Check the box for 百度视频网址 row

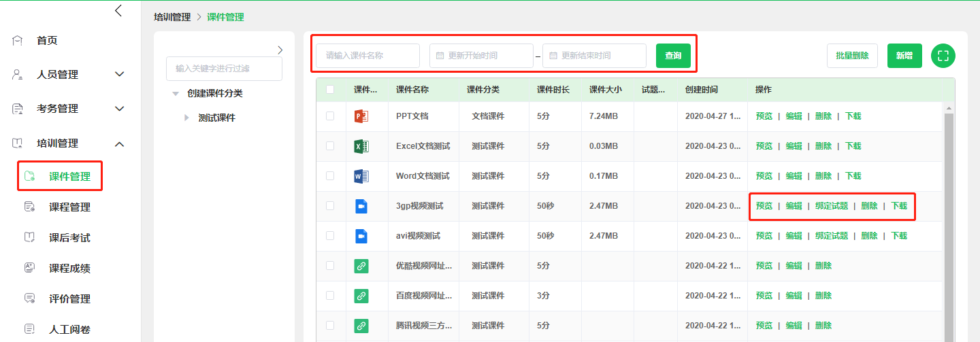point(330,295)
